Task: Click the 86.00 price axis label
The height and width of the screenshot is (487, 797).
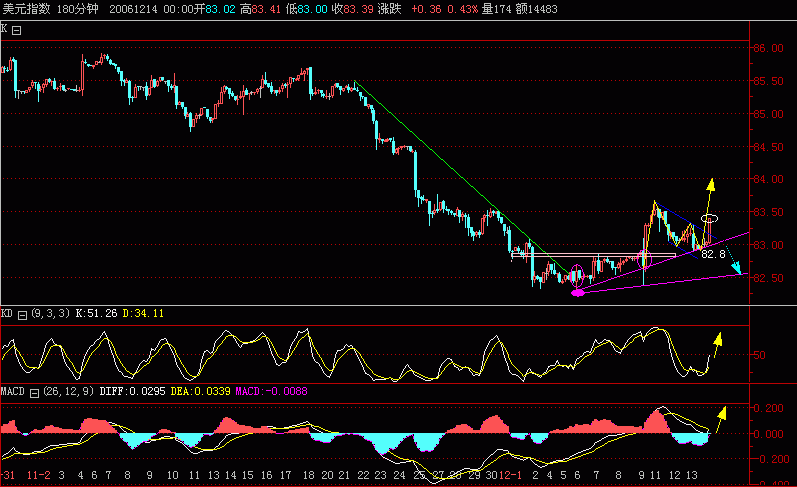Action: (x=768, y=48)
